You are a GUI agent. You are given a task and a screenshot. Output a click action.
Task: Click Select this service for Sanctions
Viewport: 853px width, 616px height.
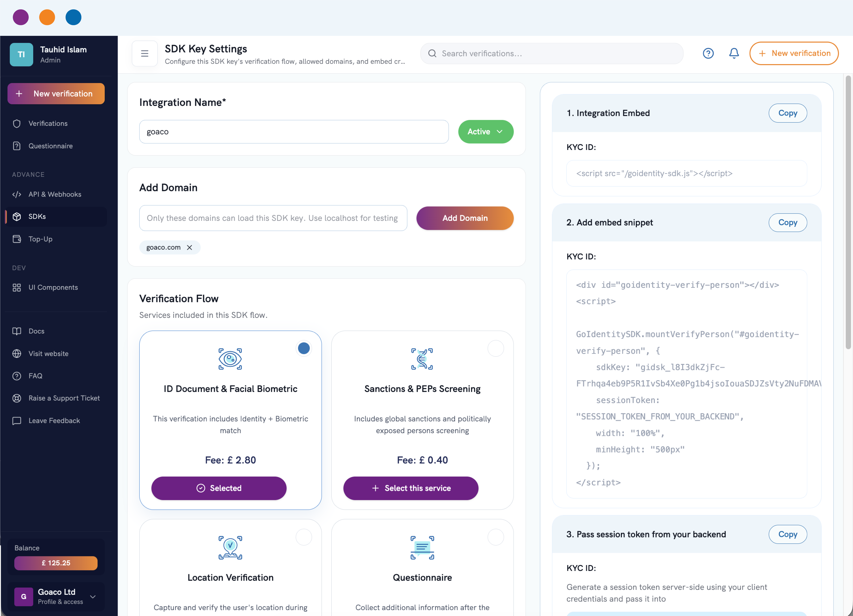click(411, 488)
